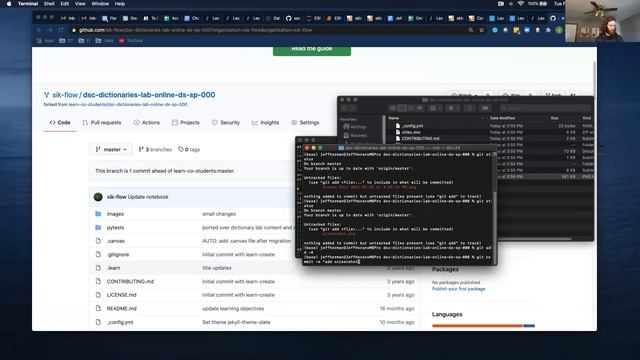Screen dimensions: 640x360
Task: Click the .learn file icon
Action: coord(98,268)
